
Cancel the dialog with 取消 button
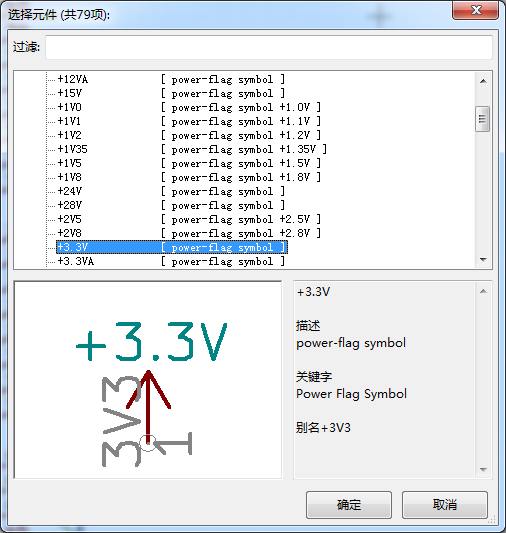[x=445, y=504]
